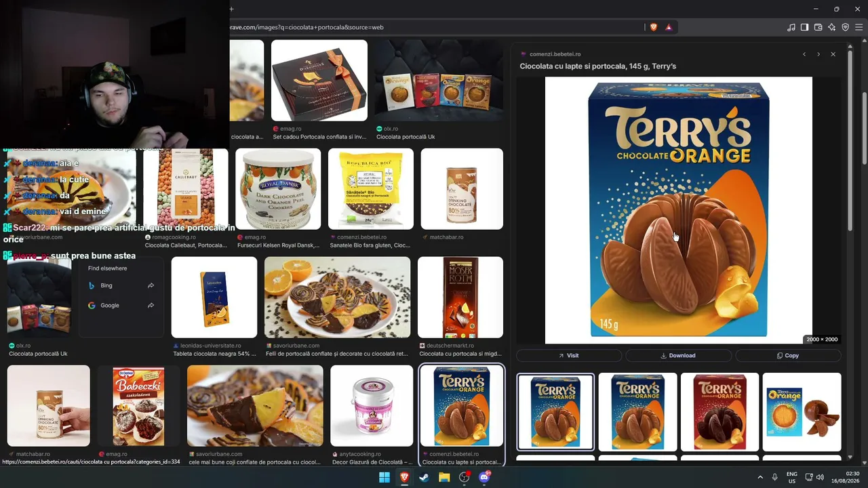Open the emag.ro gift box image result
Viewport: 868px width, 488px height.
pyautogui.click(x=319, y=80)
